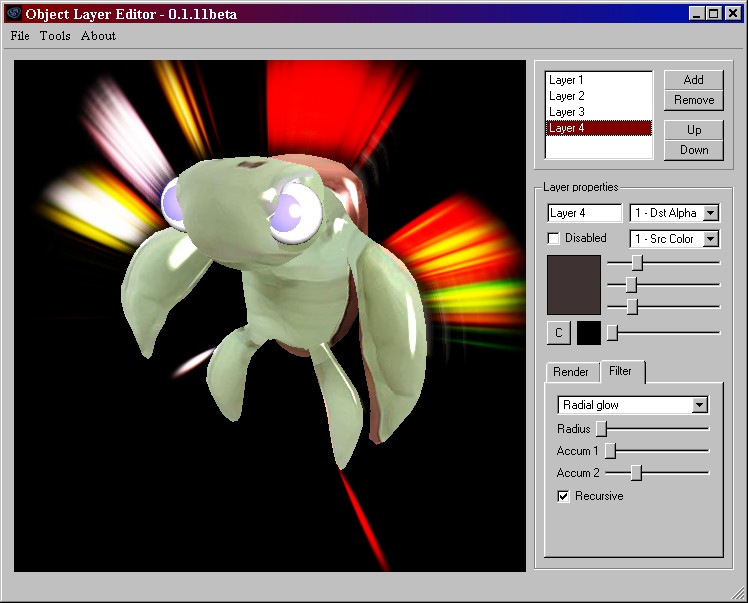The width and height of the screenshot is (748, 603).
Task: Move layer up with Up button
Action: (693, 130)
